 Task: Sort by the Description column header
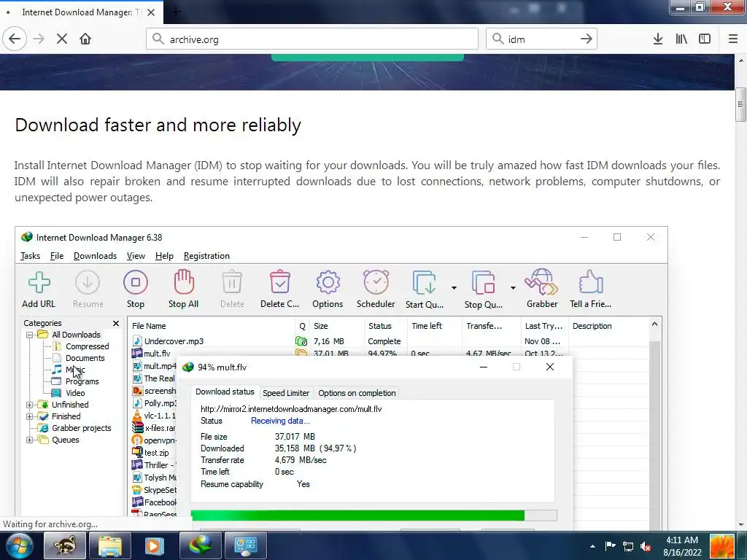coord(608,326)
